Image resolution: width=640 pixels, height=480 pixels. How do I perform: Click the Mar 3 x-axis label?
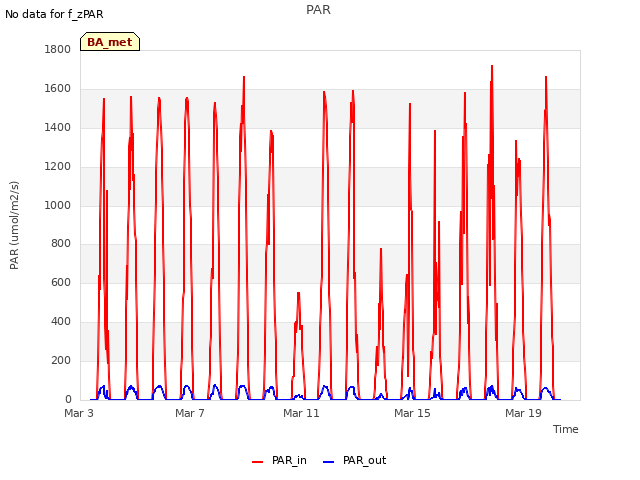[79, 413]
